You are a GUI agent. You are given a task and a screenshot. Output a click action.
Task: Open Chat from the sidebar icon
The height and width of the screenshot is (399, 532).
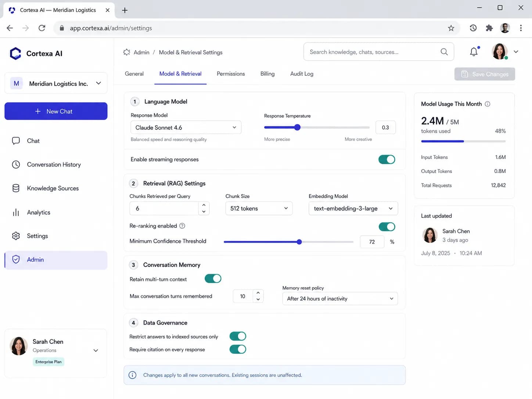pos(16,141)
